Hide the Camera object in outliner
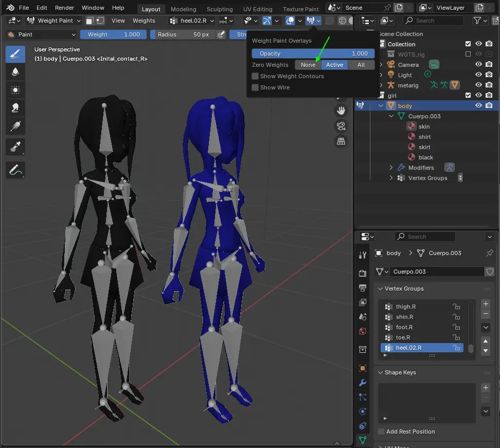 point(478,65)
